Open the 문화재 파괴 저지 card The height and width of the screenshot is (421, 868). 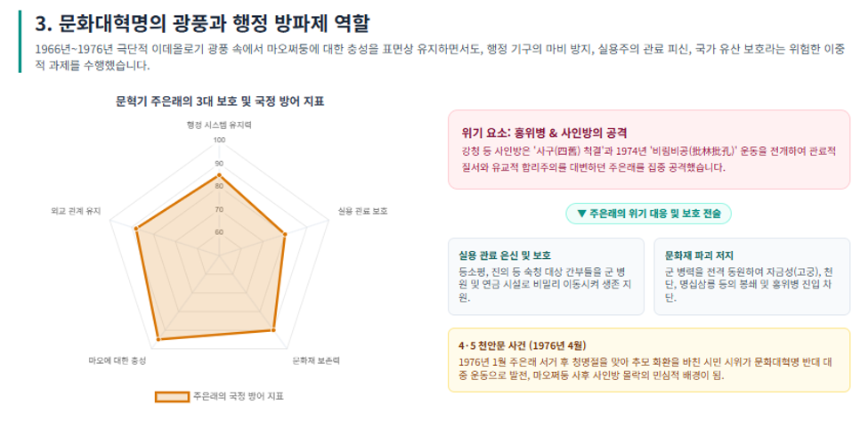[751, 277]
